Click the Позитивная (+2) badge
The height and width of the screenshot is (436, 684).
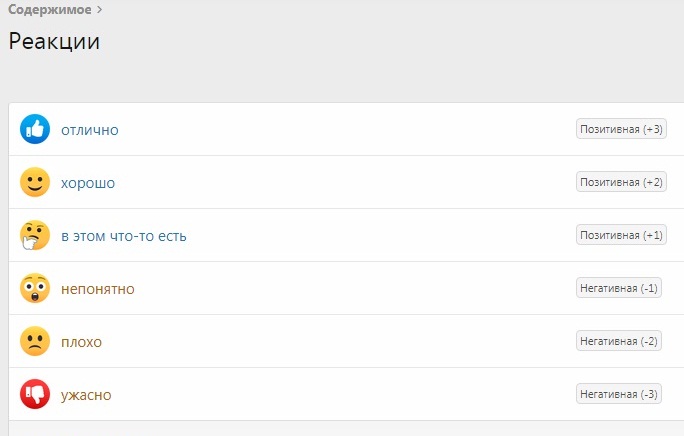coord(621,182)
